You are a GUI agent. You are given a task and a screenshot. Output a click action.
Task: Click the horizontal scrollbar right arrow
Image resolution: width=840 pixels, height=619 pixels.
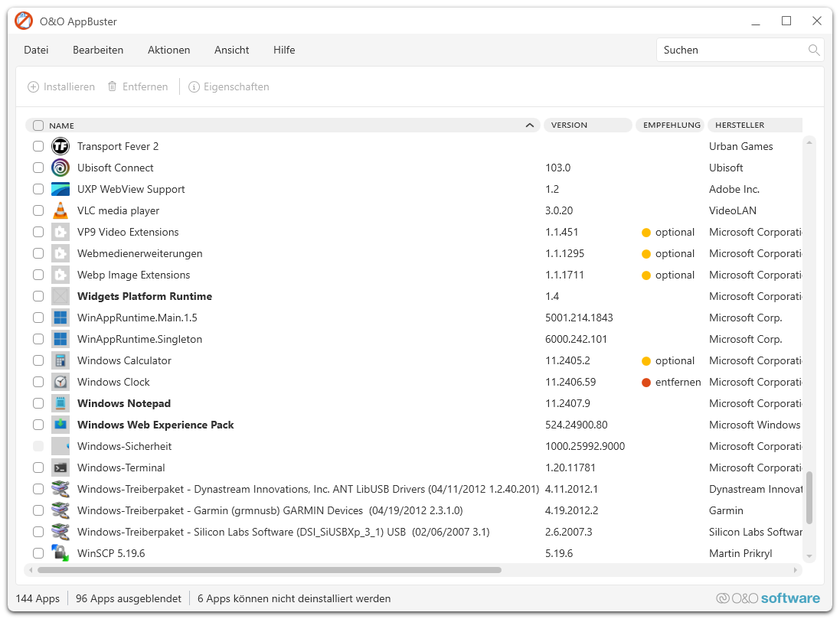(796, 570)
